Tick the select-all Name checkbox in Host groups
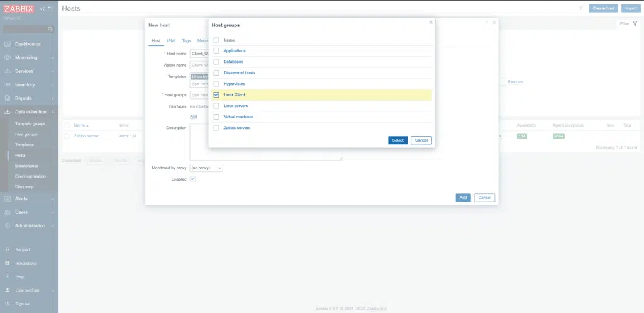 coord(216,40)
